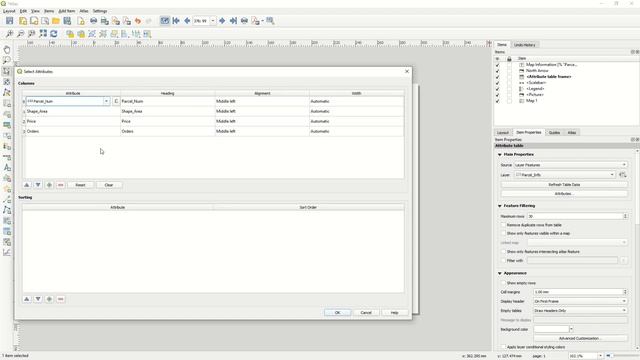Move sorting rule up arrow
Screen dimensions: 640x360
pyautogui.click(x=27, y=299)
